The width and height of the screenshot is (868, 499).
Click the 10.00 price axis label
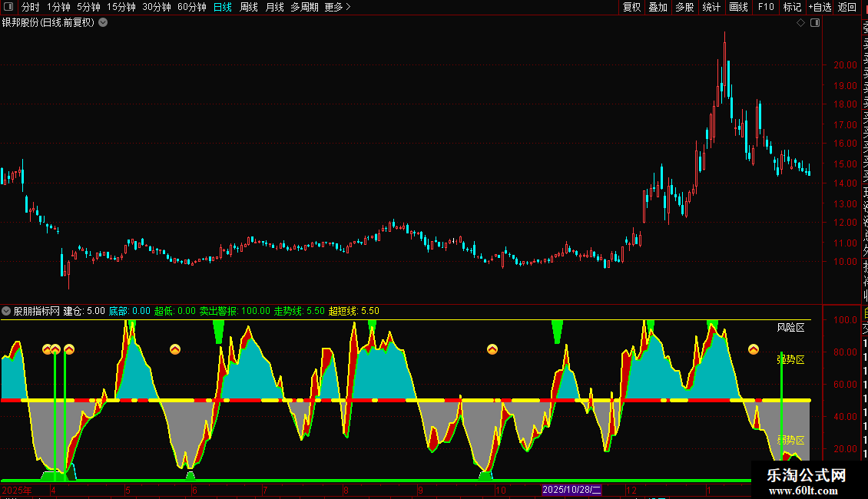click(845, 262)
